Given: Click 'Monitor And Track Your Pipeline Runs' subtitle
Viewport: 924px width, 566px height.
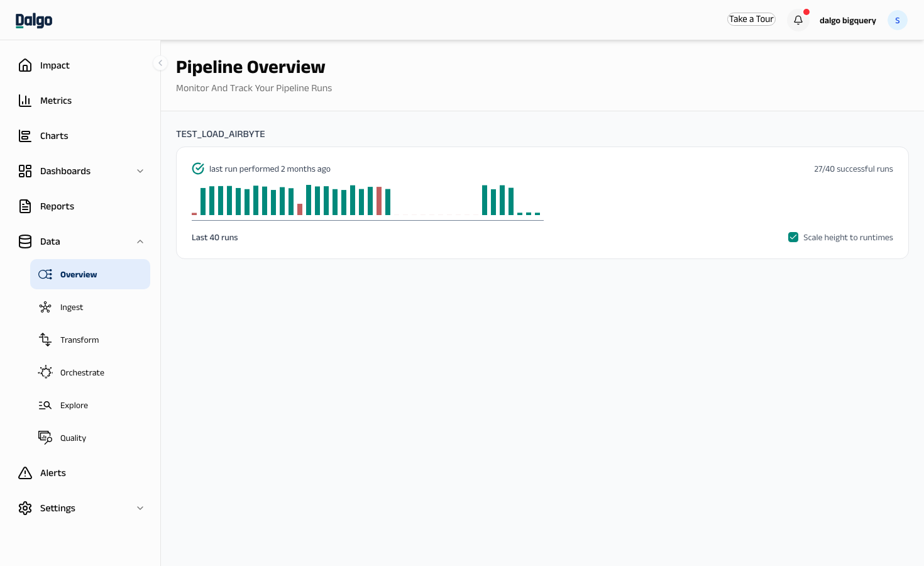Looking at the screenshot, I should point(254,88).
